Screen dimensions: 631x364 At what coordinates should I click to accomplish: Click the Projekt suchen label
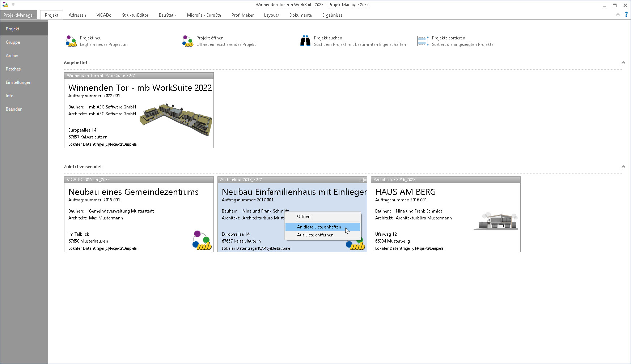pos(328,38)
